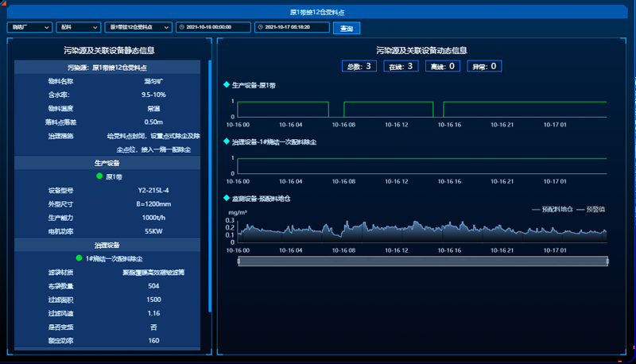Select the 在线 count box
Viewport: 636px width, 364px height.
pos(401,66)
